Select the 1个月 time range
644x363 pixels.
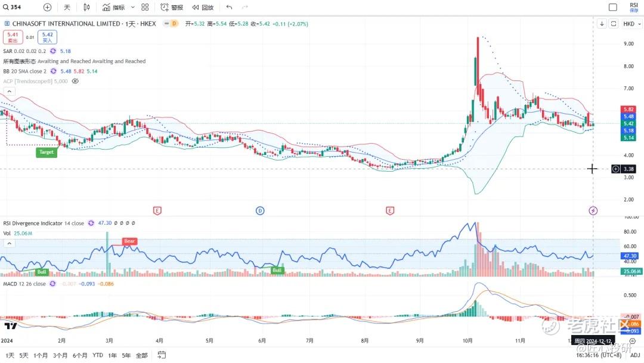[x=41, y=355]
